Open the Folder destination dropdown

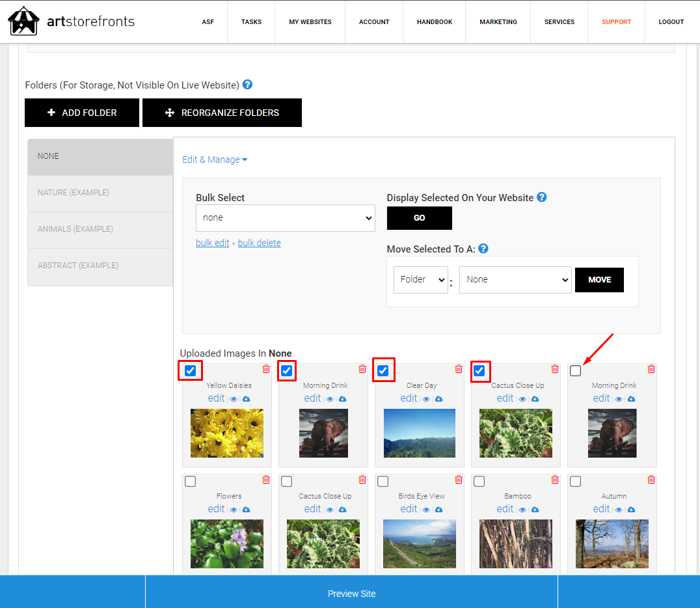click(x=420, y=279)
